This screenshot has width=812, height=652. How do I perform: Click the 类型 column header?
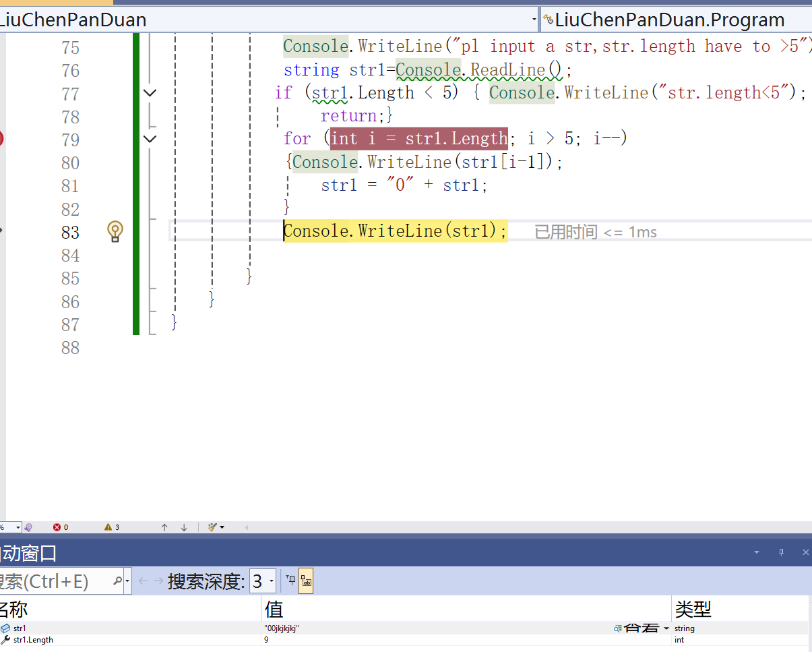click(740, 610)
